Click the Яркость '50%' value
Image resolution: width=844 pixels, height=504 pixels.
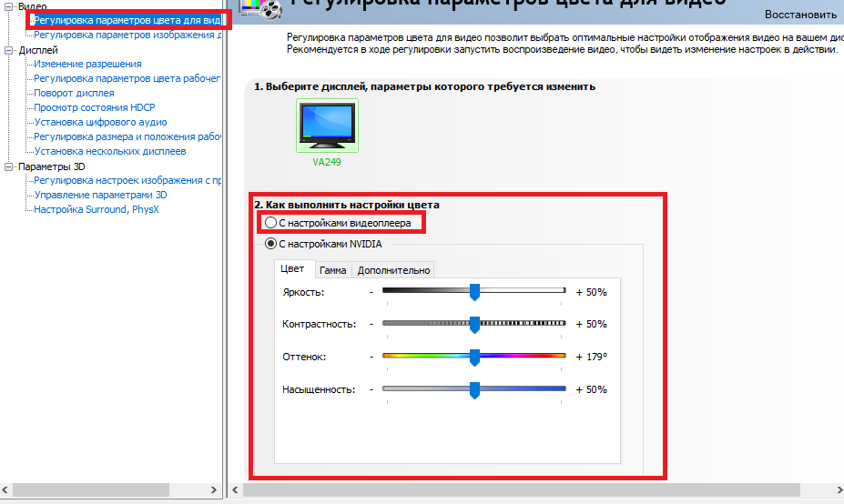[x=596, y=293]
